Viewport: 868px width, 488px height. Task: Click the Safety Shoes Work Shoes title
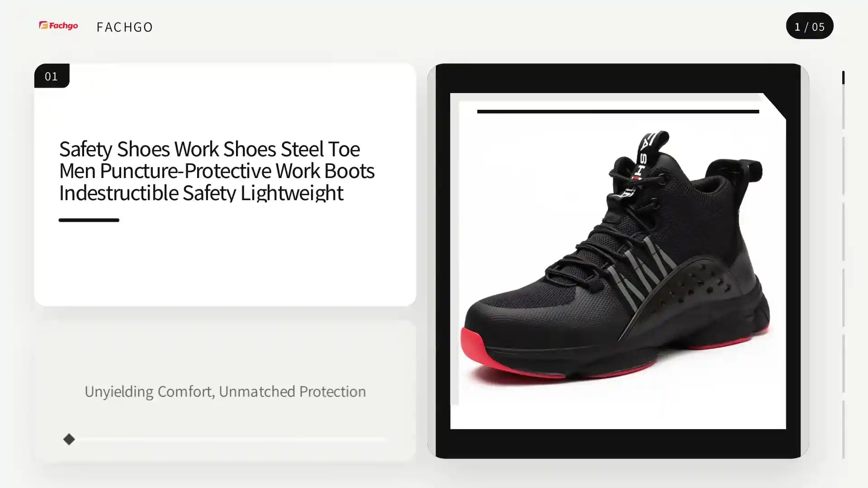(x=217, y=170)
